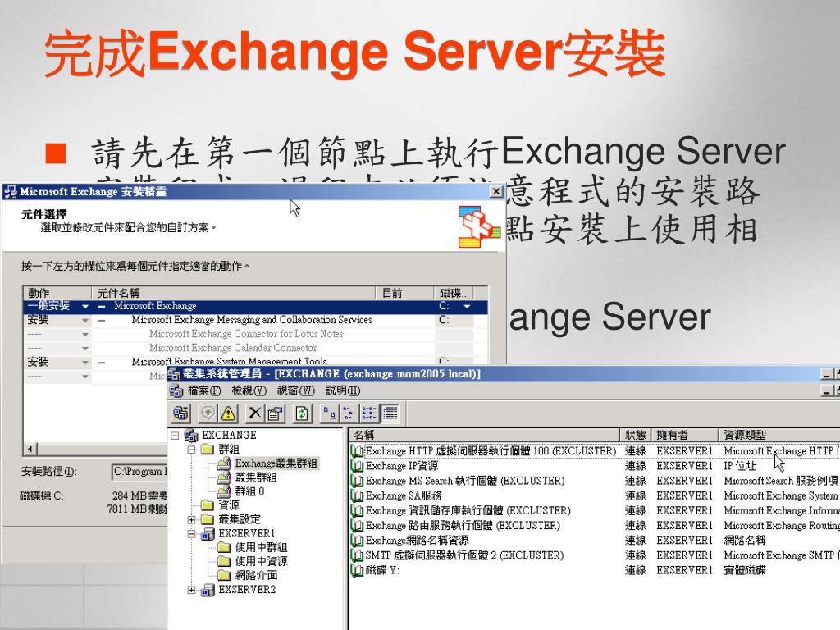The height and width of the screenshot is (630, 840).
Task: Click the EXSERVER2 node server icon
Action: (208, 590)
